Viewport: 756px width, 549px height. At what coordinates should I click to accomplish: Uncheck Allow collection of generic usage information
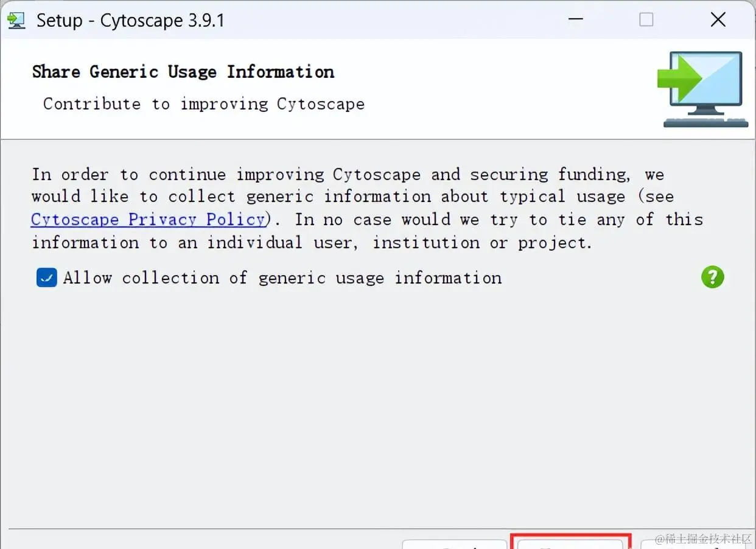[47, 278]
